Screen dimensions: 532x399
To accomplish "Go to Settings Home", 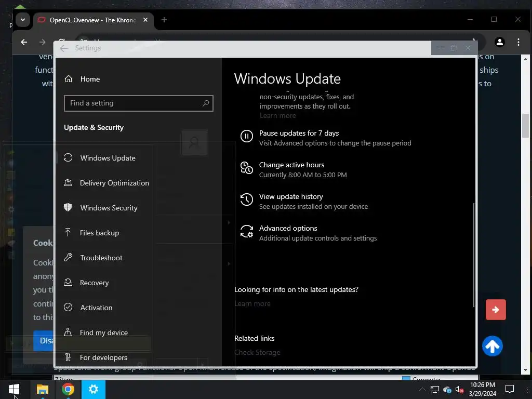I will (90, 79).
